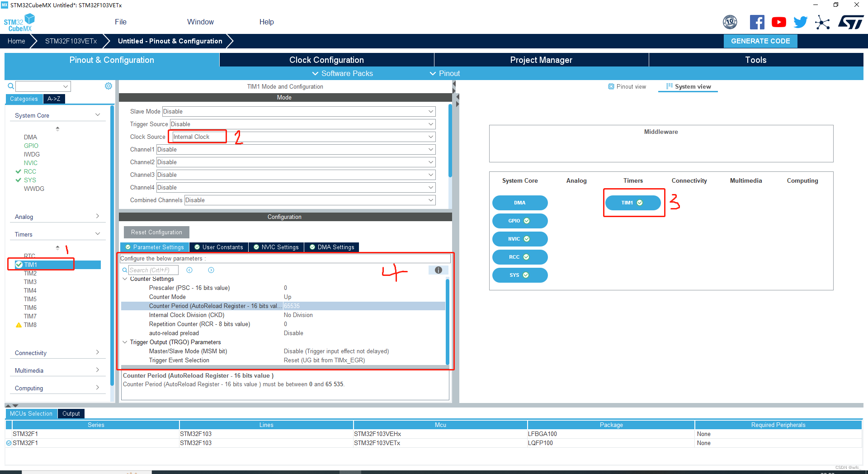This screenshot has height=474, width=868.
Task: Open the Window menu
Action: 200,22
